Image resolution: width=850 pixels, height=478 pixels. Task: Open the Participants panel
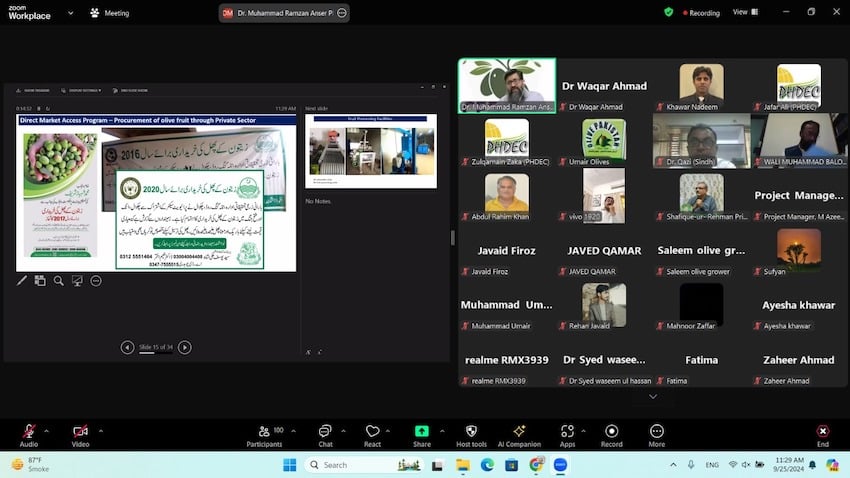click(x=264, y=431)
